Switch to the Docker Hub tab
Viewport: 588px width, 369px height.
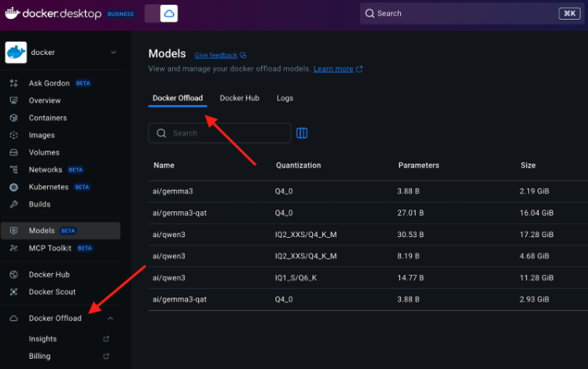coord(239,98)
